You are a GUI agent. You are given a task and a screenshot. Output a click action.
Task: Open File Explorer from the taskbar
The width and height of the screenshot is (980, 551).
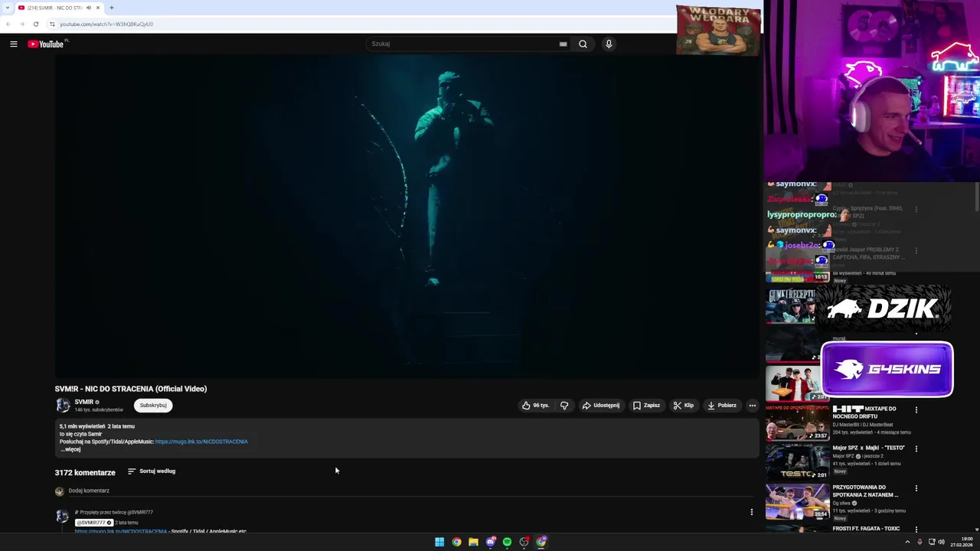tap(473, 542)
